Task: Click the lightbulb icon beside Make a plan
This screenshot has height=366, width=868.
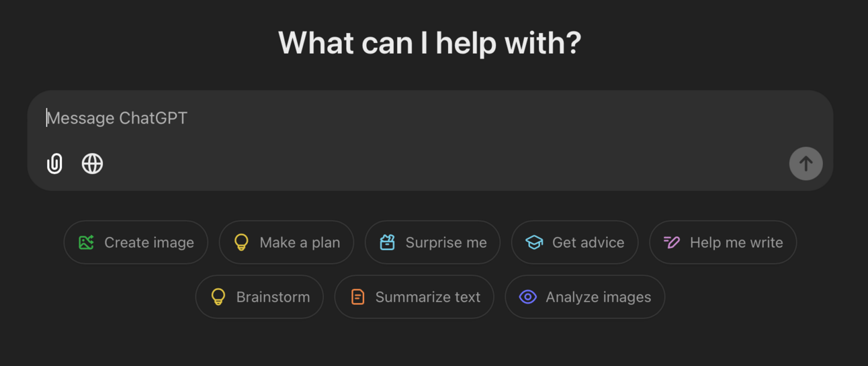Action: coord(241,242)
